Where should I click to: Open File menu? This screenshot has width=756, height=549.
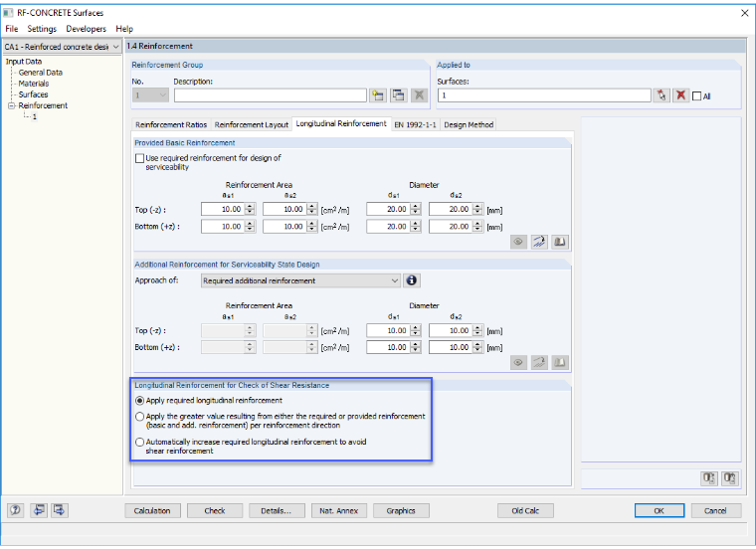click(x=12, y=29)
